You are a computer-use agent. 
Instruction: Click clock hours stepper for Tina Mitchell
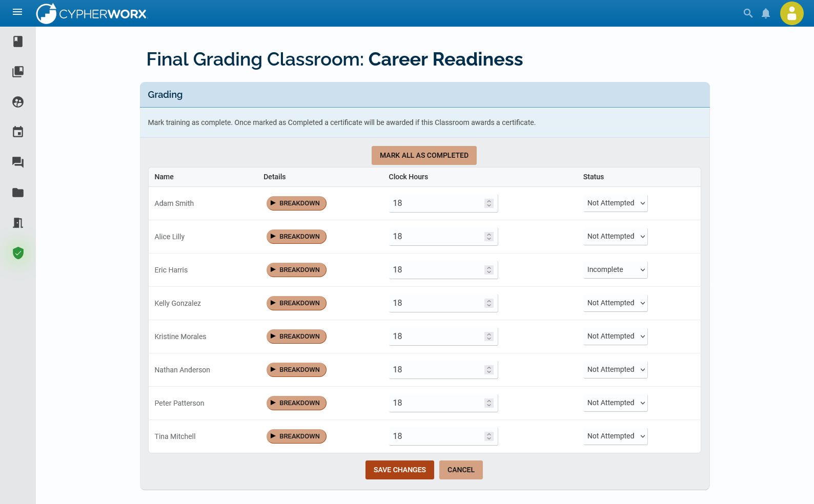point(489,436)
